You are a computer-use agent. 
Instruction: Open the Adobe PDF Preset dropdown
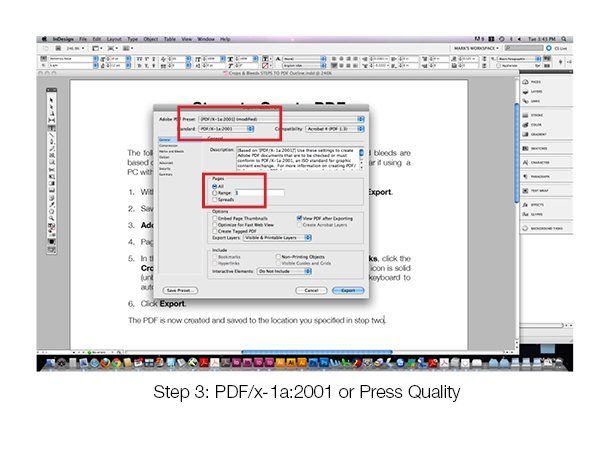281,119
